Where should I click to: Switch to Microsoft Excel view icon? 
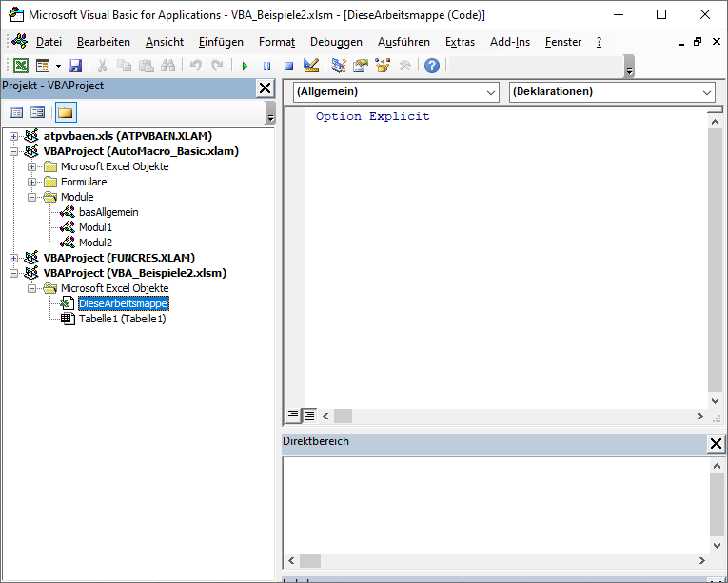[x=20, y=66]
